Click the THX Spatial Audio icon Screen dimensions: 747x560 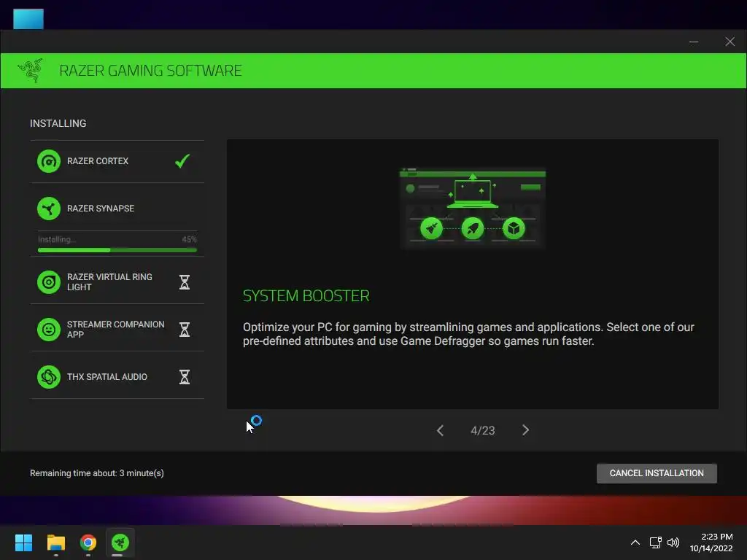pyautogui.click(x=49, y=377)
